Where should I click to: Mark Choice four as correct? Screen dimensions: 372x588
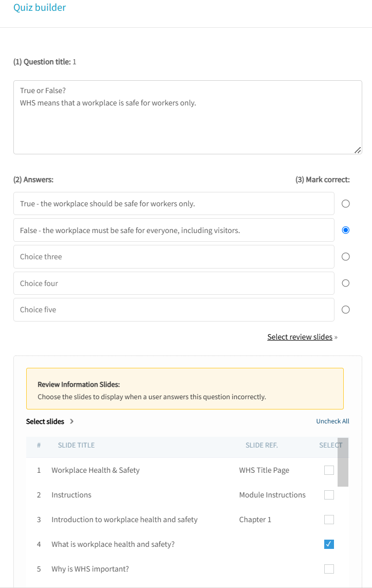[346, 283]
